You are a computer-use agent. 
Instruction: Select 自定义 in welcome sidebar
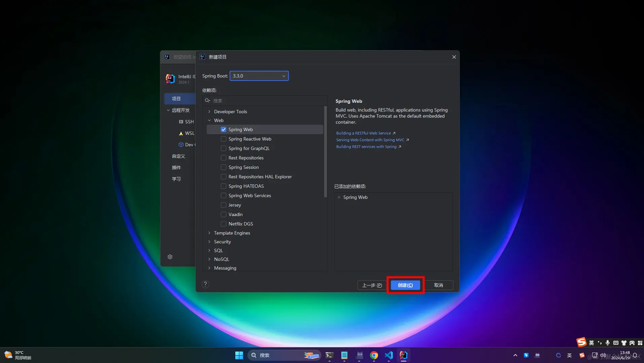click(x=178, y=156)
